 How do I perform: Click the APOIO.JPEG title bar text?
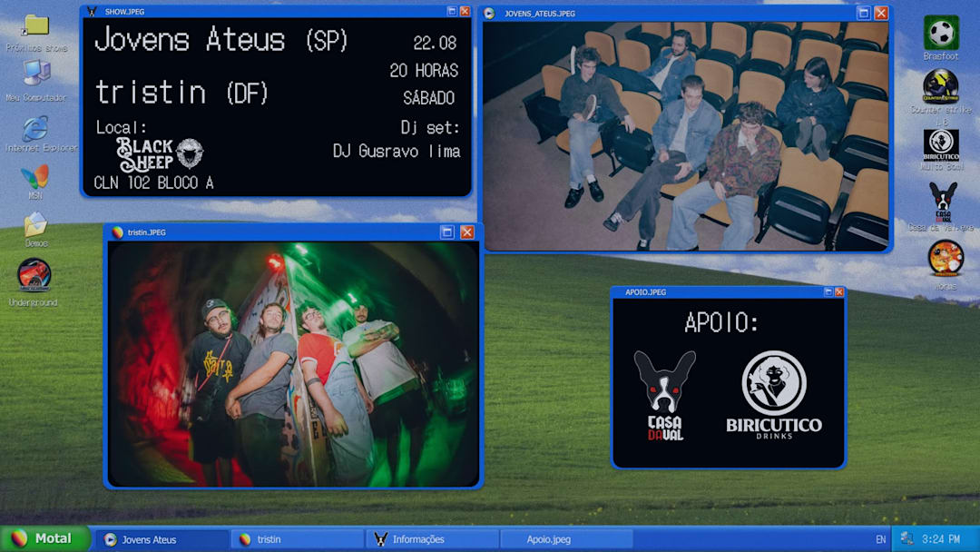click(x=646, y=292)
